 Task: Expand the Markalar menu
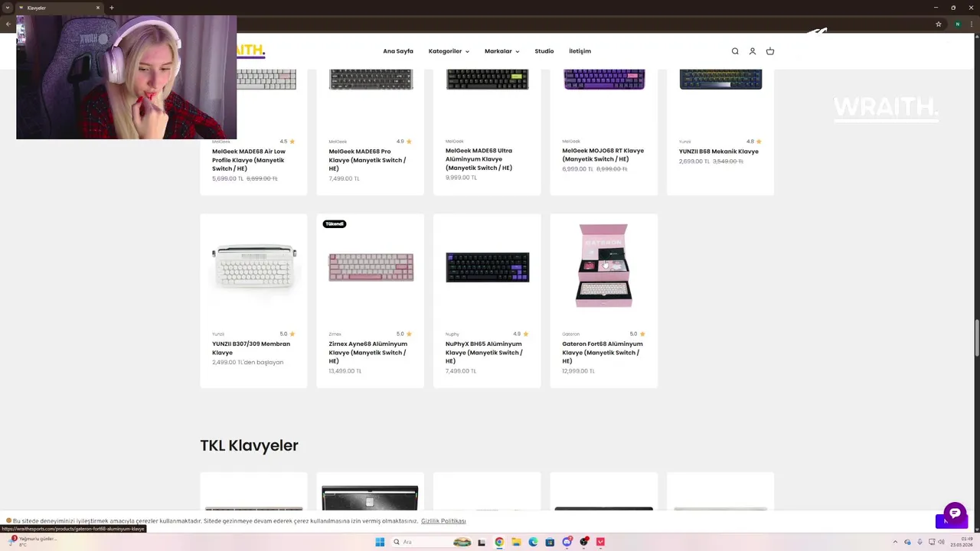tap(501, 51)
